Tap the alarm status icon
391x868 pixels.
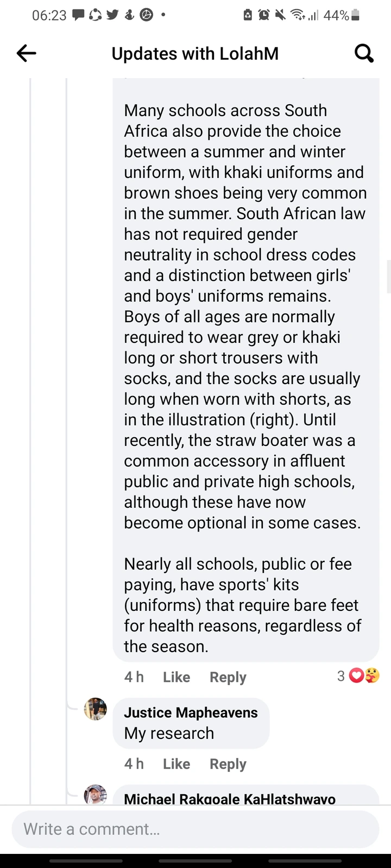pyautogui.click(x=264, y=15)
